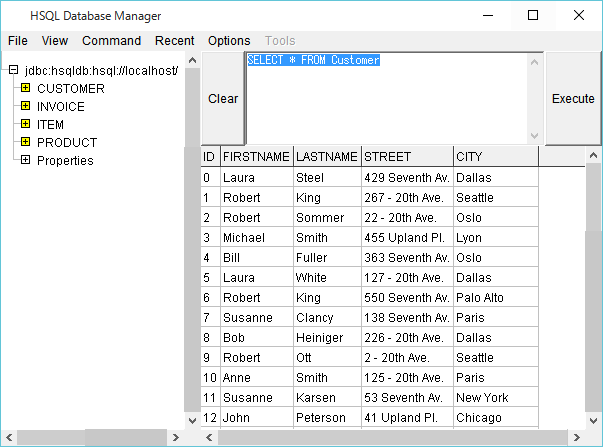Click the Execute button
The width and height of the screenshot is (603, 447).
click(x=573, y=98)
